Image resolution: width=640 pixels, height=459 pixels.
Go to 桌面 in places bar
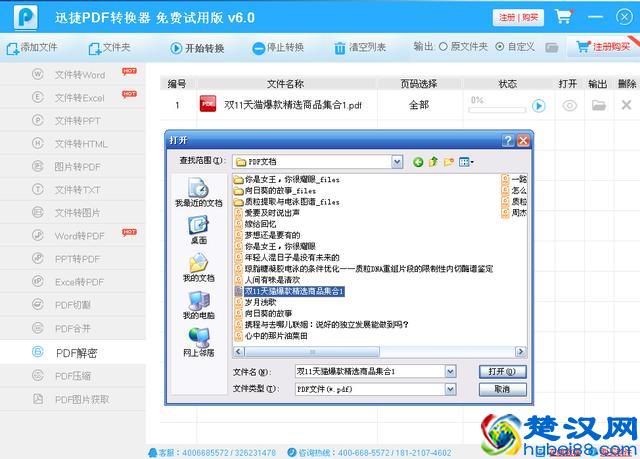click(x=198, y=230)
